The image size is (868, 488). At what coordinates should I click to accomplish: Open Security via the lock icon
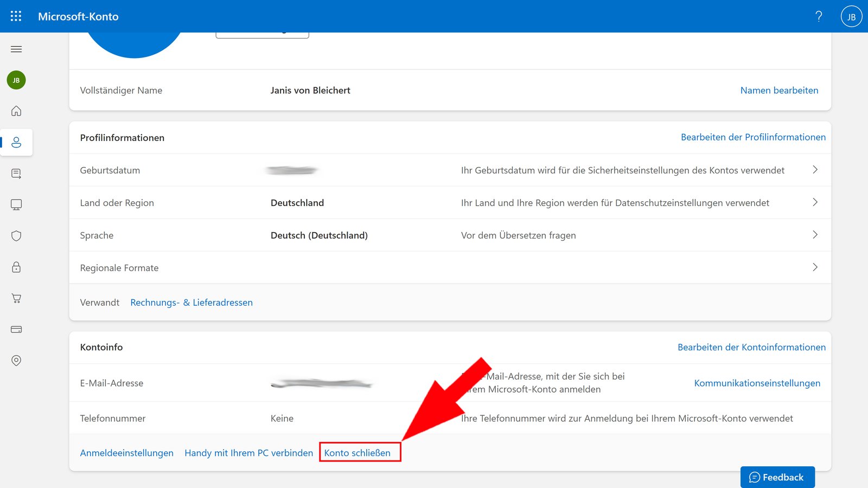click(x=16, y=267)
